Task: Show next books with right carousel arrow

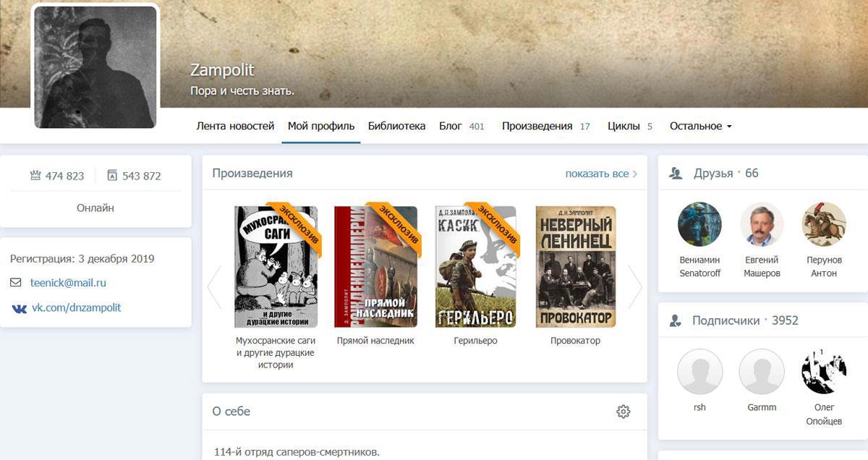Action: click(635, 286)
